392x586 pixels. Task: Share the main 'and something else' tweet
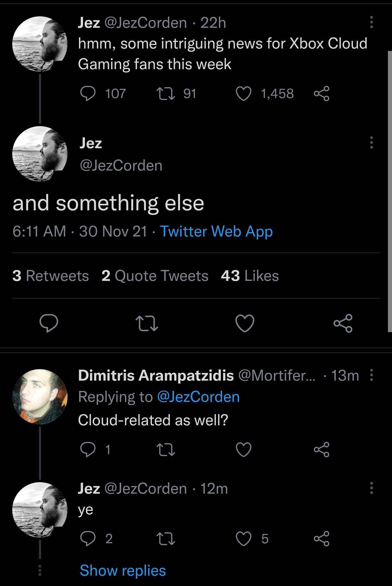(343, 323)
